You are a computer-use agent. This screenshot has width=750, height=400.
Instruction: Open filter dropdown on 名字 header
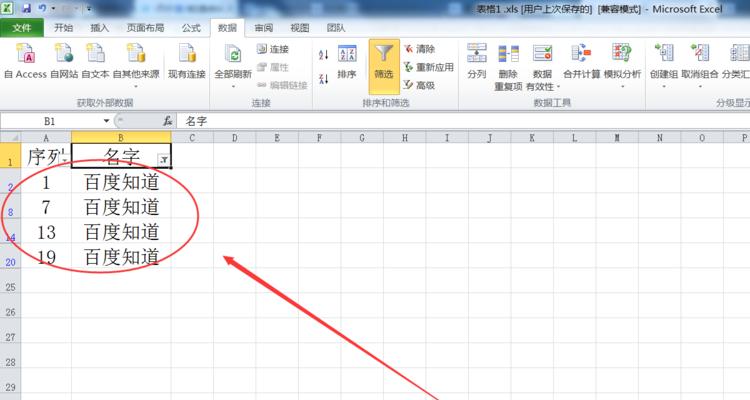pyautogui.click(x=164, y=160)
